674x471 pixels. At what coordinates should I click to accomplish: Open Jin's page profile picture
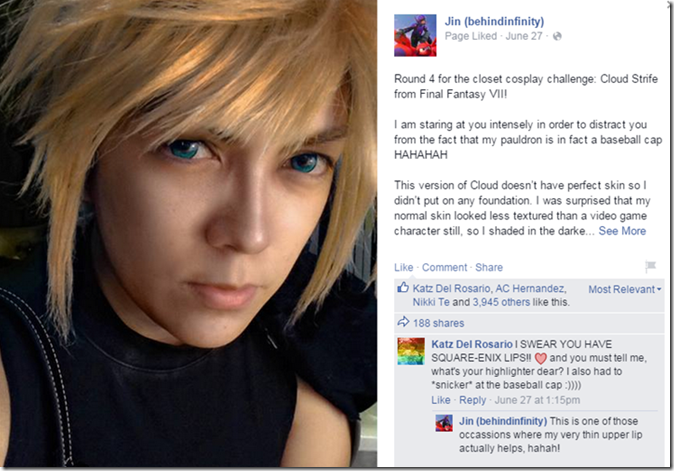[x=415, y=35]
